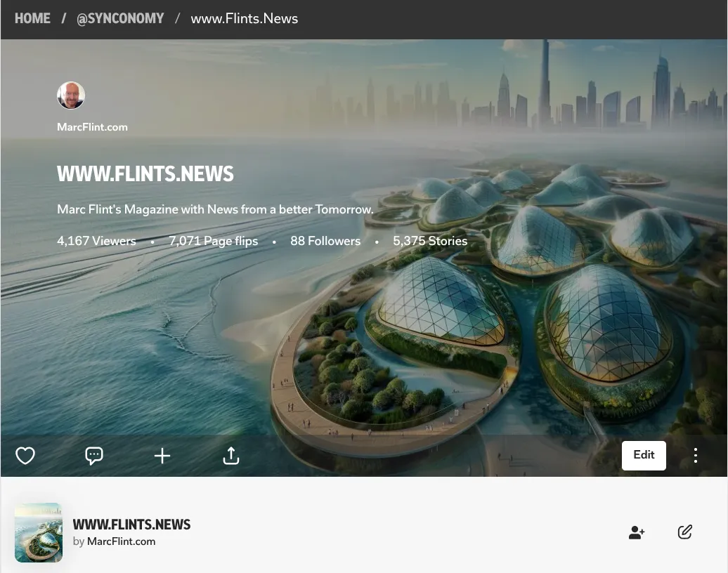Click the author's profile avatar photo
Image resolution: width=728 pixels, height=573 pixels.
tap(71, 95)
